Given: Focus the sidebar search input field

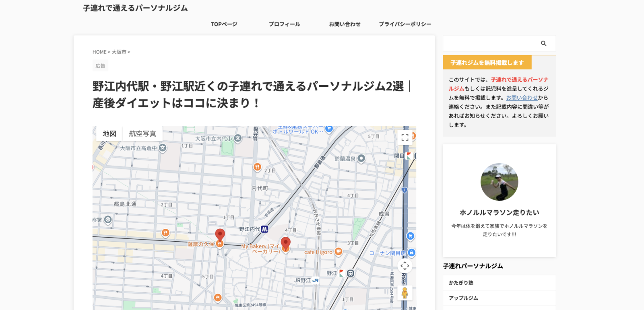Looking at the screenshot, I should [x=491, y=43].
